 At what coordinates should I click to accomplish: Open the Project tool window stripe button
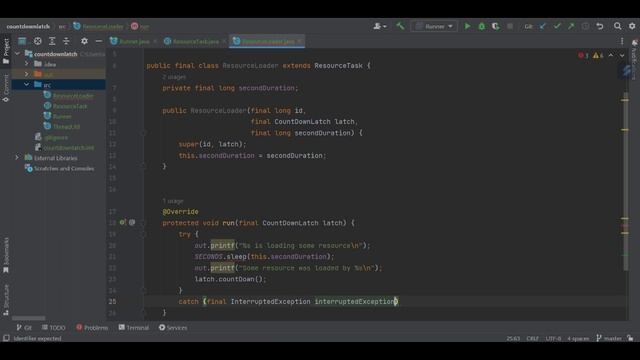tap(6, 51)
